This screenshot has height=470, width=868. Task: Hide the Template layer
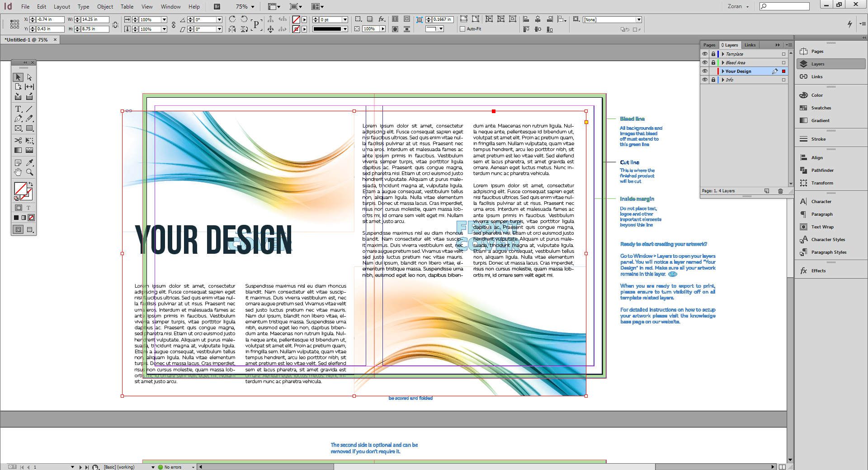pos(705,54)
